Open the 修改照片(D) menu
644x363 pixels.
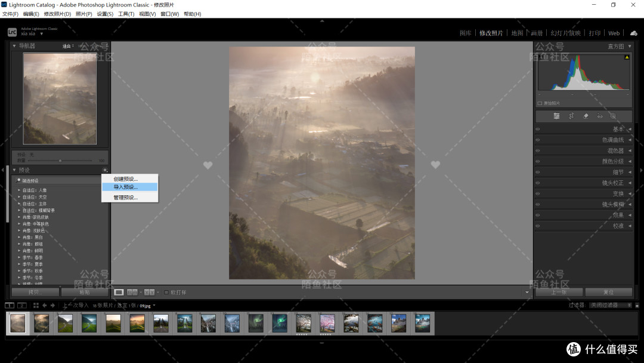(57, 14)
